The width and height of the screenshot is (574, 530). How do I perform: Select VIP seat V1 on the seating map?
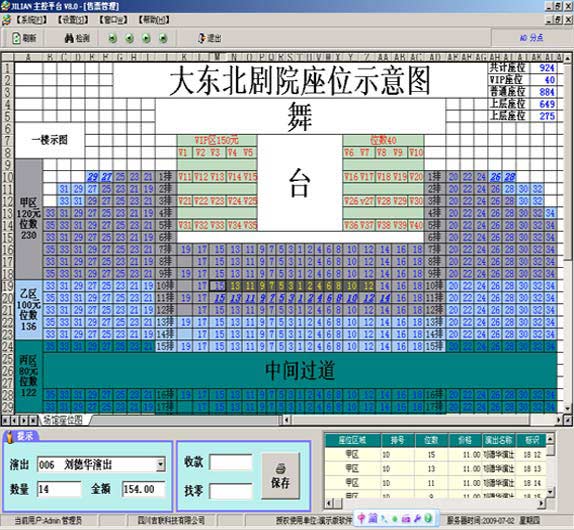pos(183,152)
